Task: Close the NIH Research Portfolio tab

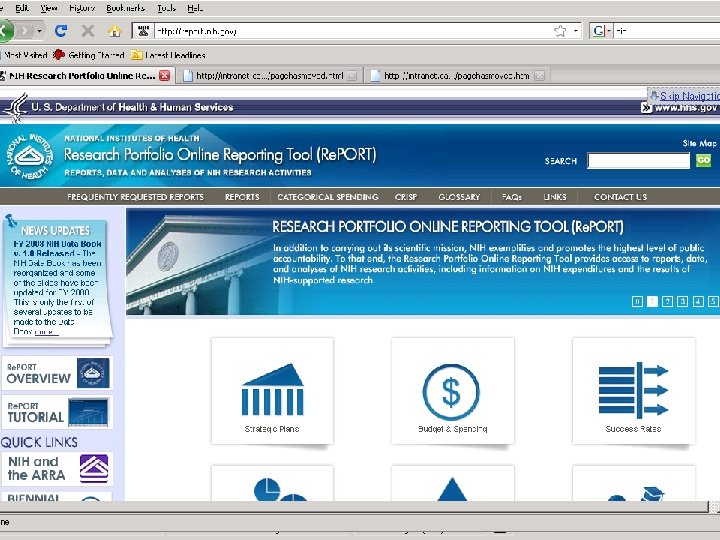Action: coord(164,76)
